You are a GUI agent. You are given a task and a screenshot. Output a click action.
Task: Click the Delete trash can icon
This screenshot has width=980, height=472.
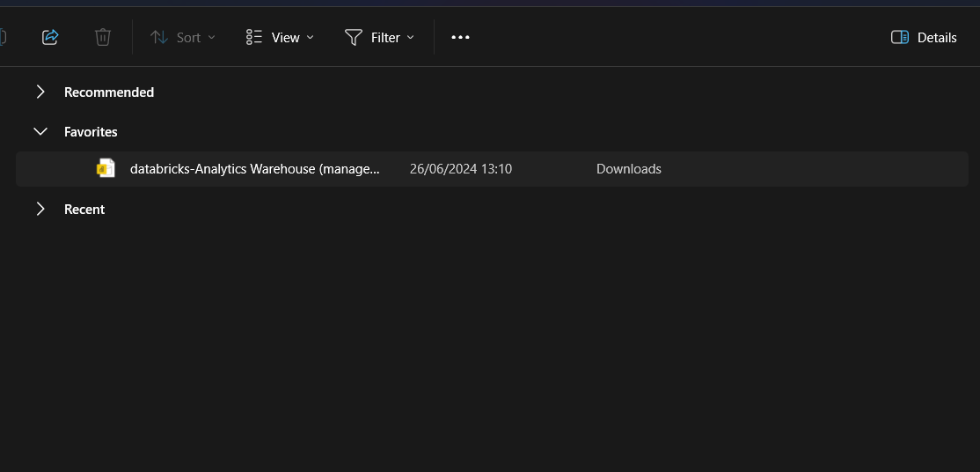(103, 37)
